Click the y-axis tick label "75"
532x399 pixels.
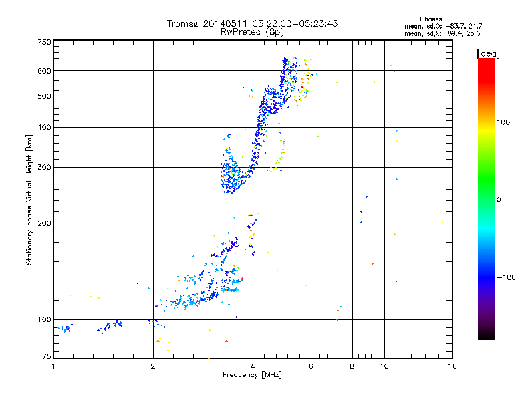(47, 356)
